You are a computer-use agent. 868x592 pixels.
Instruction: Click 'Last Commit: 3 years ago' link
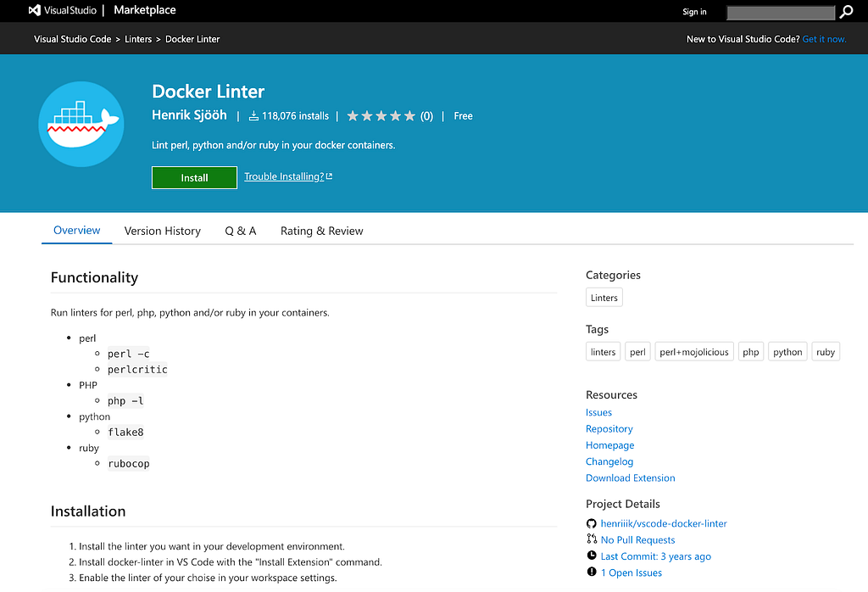pyautogui.click(x=656, y=556)
